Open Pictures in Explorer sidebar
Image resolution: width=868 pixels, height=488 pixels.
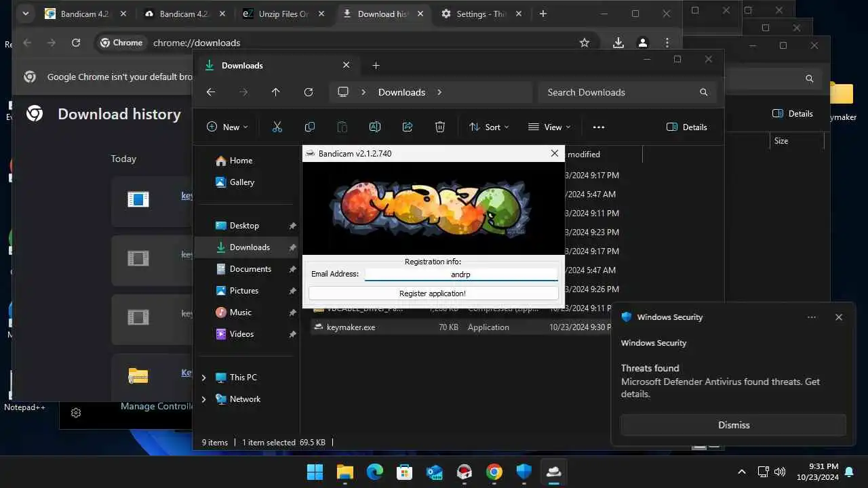click(x=244, y=291)
